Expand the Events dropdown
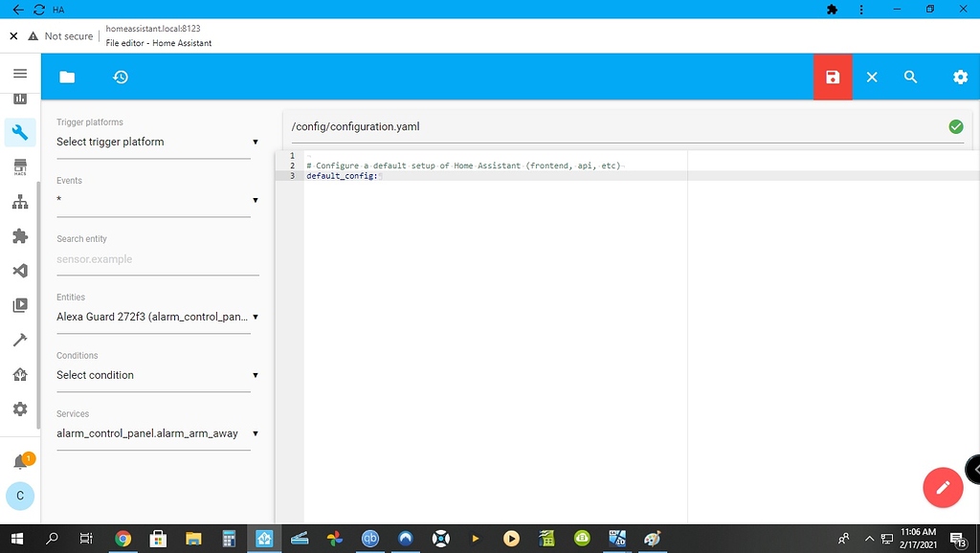Image resolution: width=980 pixels, height=553 pixels. tap(156, 200)
